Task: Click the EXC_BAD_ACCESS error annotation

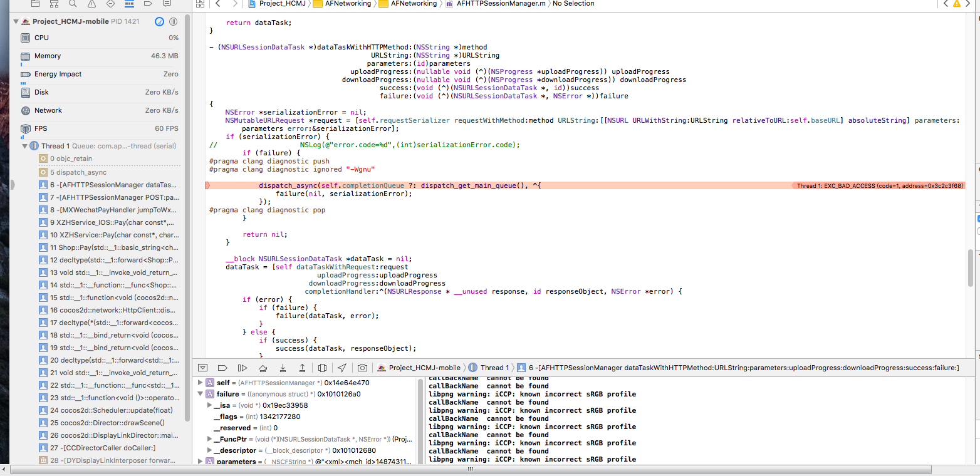Action: (878, 186)
